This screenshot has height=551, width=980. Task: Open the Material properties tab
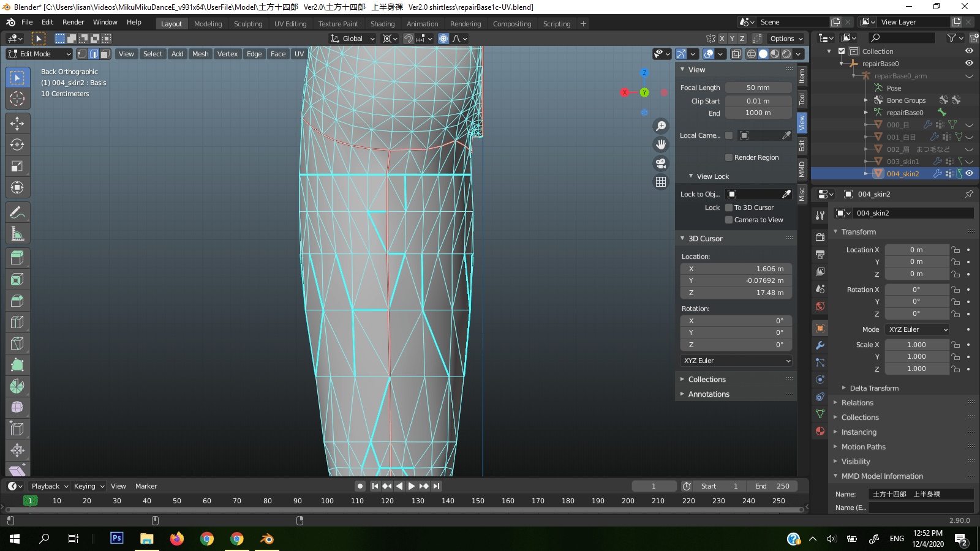(820, 431)
